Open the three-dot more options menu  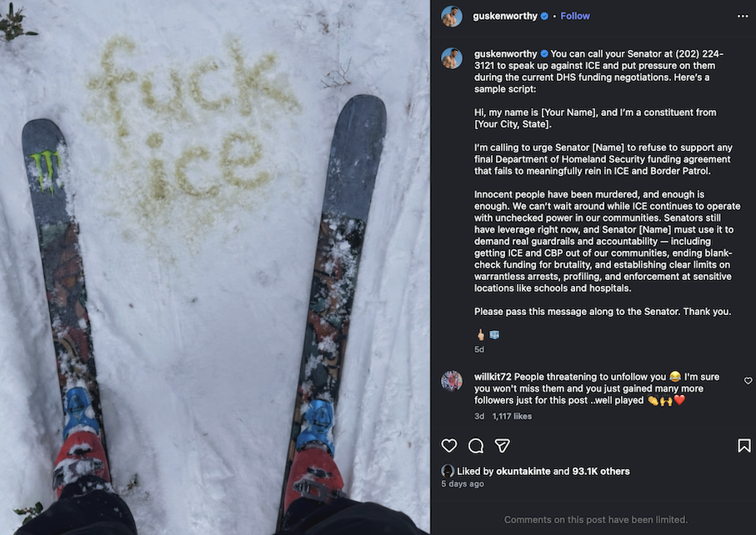[743, 17]
